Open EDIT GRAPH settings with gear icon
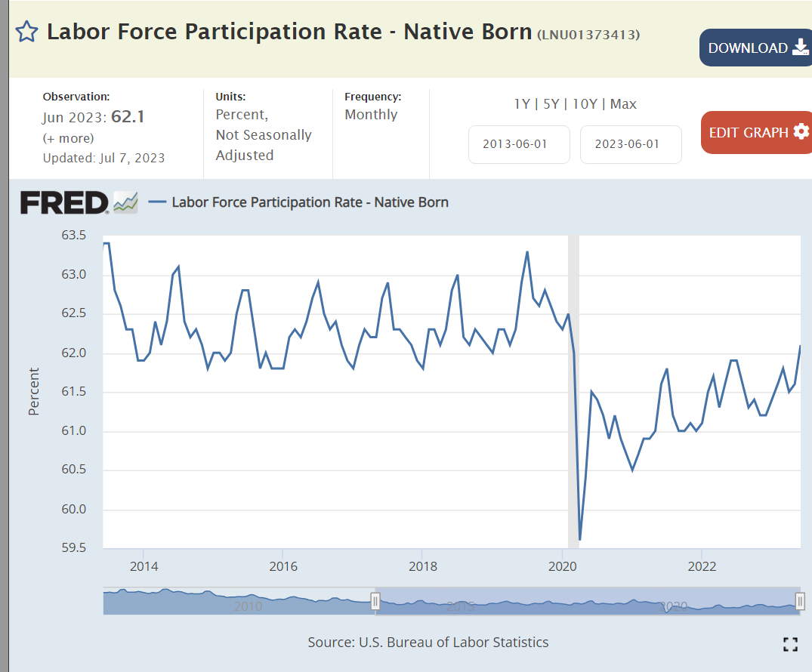The height and width of the screenshot is (672, 812). [757, 132]
